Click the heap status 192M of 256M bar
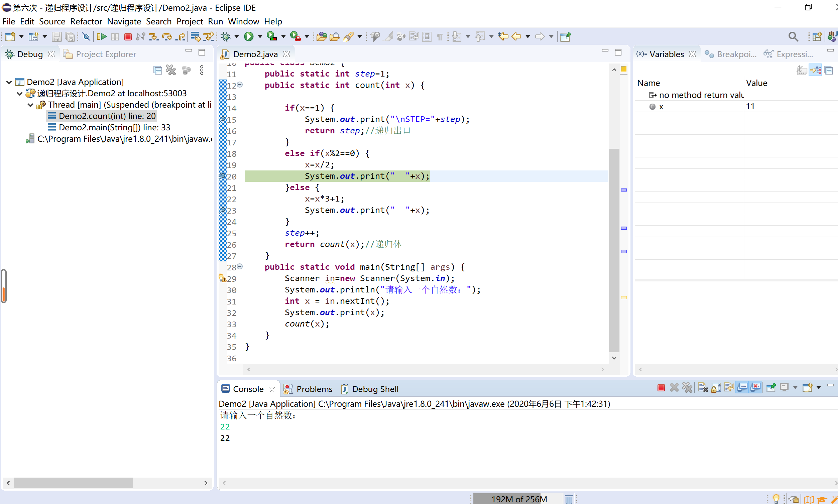 point(519,499)
